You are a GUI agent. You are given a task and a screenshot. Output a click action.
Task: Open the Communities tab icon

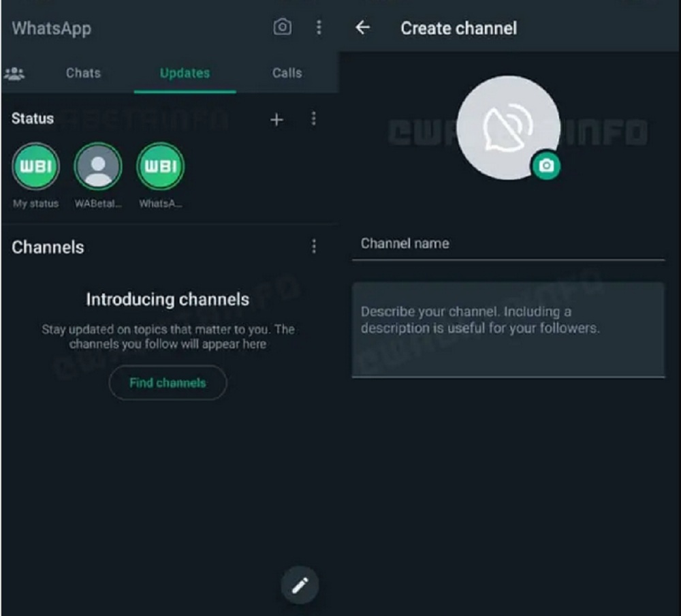[14, 74]
